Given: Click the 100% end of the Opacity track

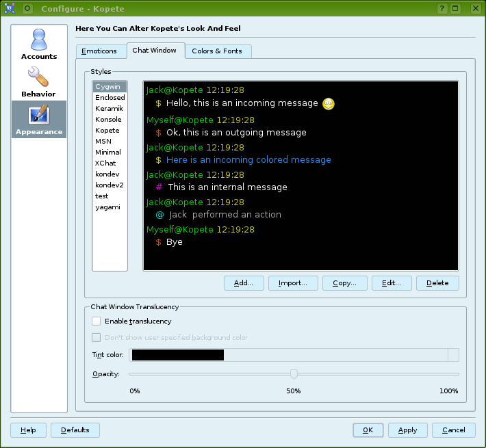Looking at the screenshot, I should click(x=457, y=374).
